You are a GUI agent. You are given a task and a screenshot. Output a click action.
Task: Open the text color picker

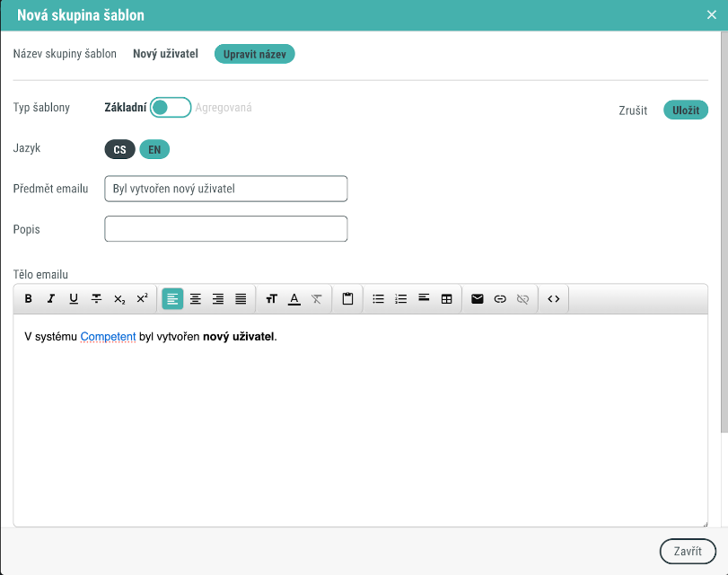(294, 299)
